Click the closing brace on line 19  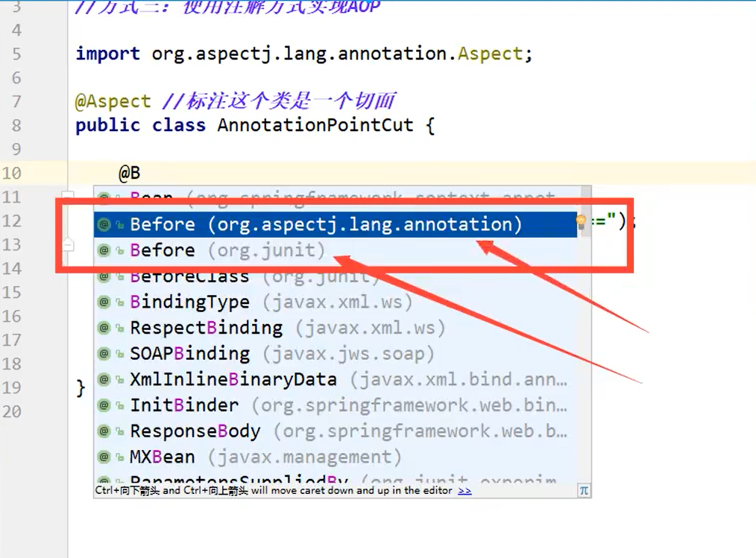click(x=81, y=388)
